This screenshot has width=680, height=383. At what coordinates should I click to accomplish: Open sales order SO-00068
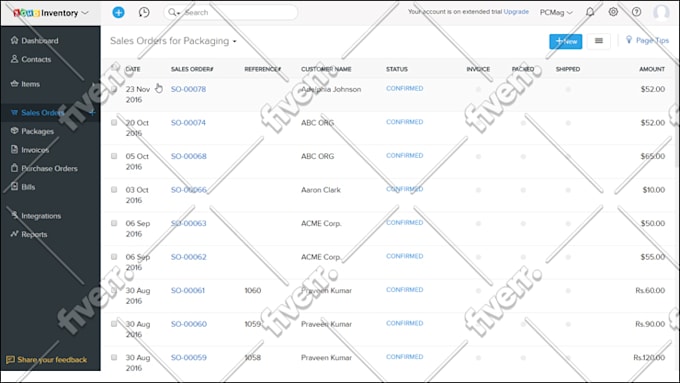pos(189,156)
